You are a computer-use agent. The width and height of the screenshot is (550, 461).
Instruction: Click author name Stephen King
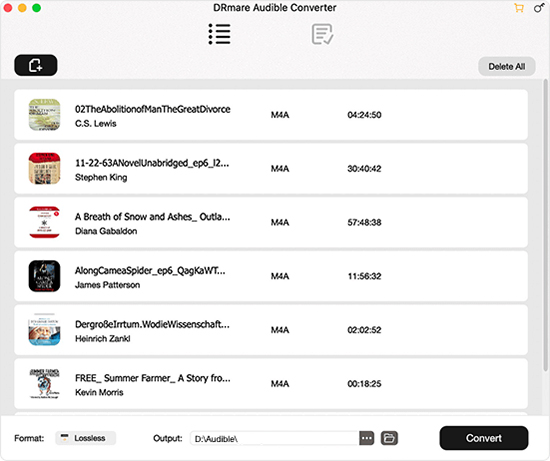101,178
